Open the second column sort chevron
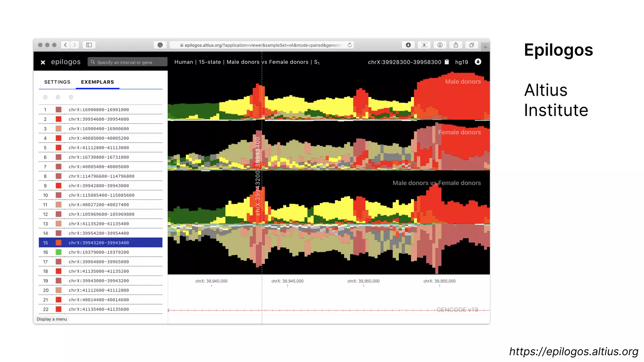644x362 pixels. pyautogui.click(x=58, y=97)
